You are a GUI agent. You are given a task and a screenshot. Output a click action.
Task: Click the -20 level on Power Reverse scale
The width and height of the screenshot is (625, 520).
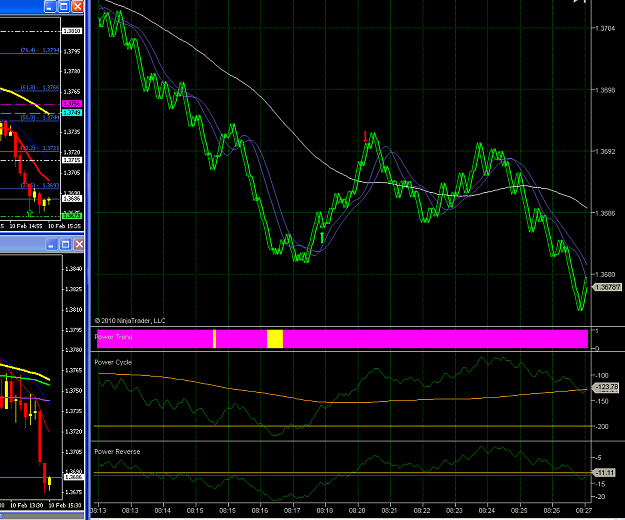pyautogui.click(x=600, y=497)
